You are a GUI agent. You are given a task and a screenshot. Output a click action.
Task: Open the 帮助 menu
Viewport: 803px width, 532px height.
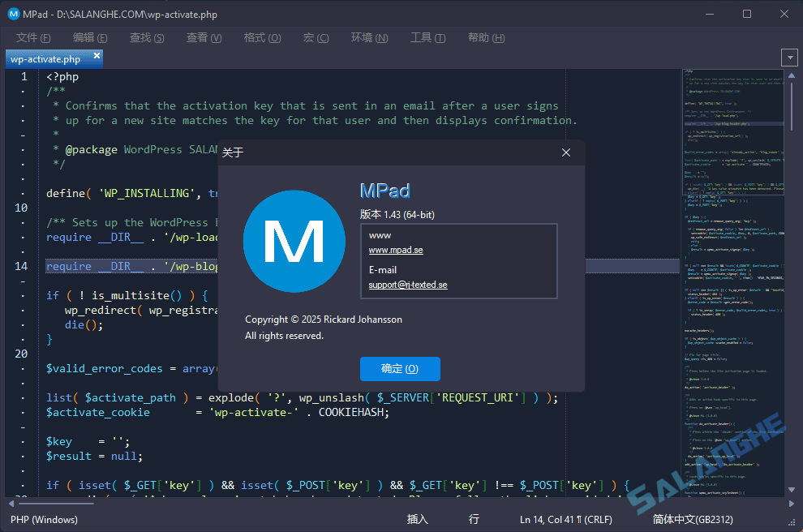point(485,37)
